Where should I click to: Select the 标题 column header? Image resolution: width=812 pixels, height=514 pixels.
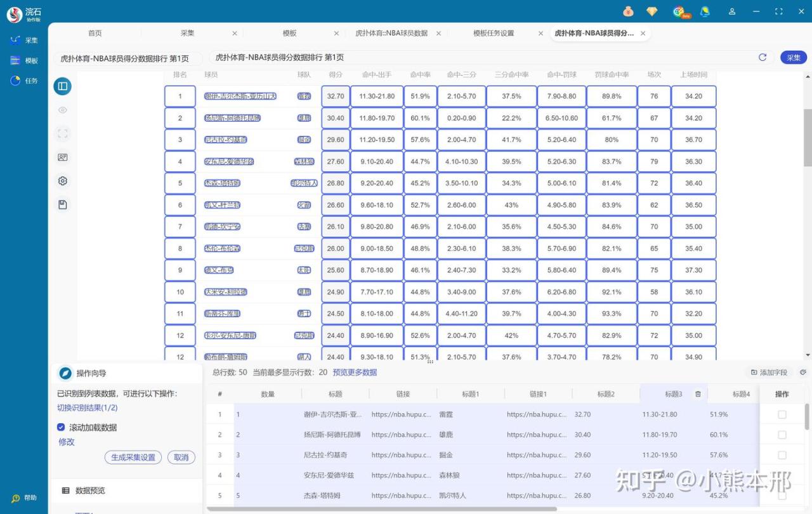pos(336,394)
